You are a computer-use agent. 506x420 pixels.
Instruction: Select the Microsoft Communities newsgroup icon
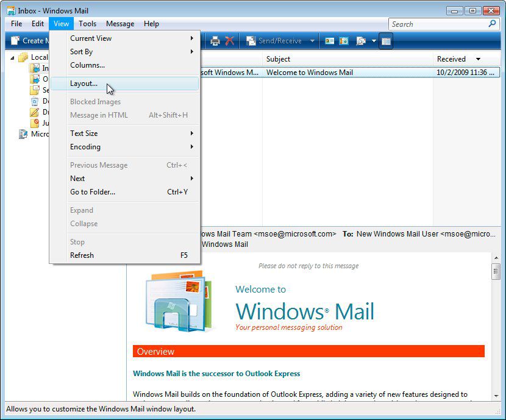(23, 134)
